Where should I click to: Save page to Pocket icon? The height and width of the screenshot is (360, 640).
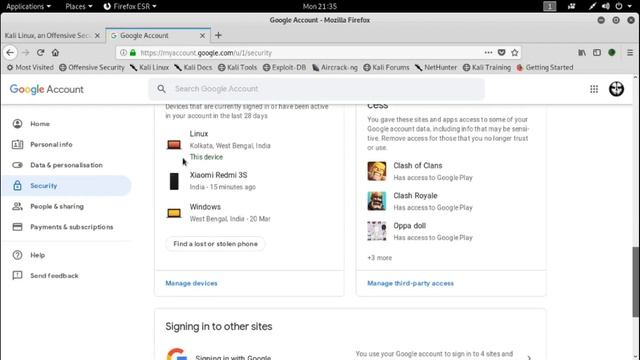click(x=502, y=53)
